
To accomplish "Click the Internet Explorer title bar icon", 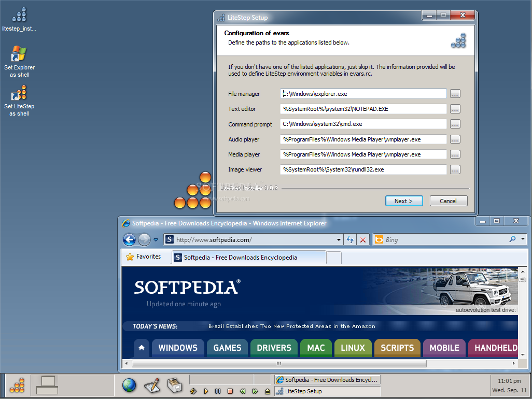I will pos(126,223).
